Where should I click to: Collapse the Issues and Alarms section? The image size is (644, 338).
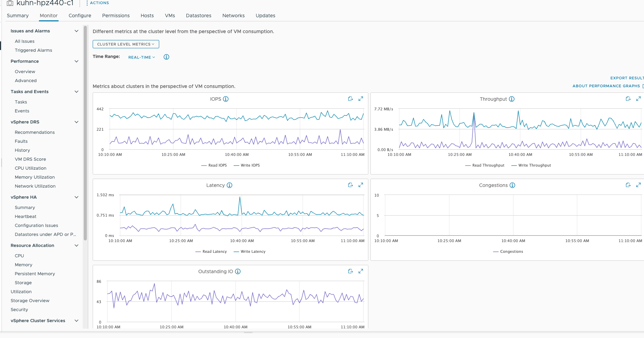coord(76,31)
